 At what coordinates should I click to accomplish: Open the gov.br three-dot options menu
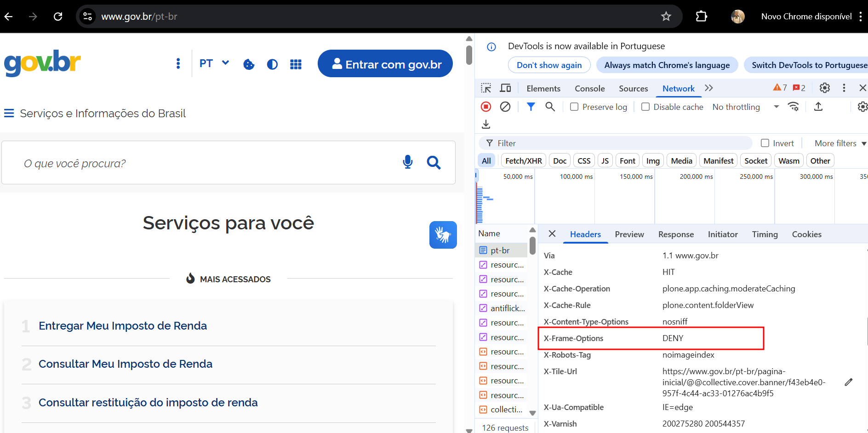[178, 63]
